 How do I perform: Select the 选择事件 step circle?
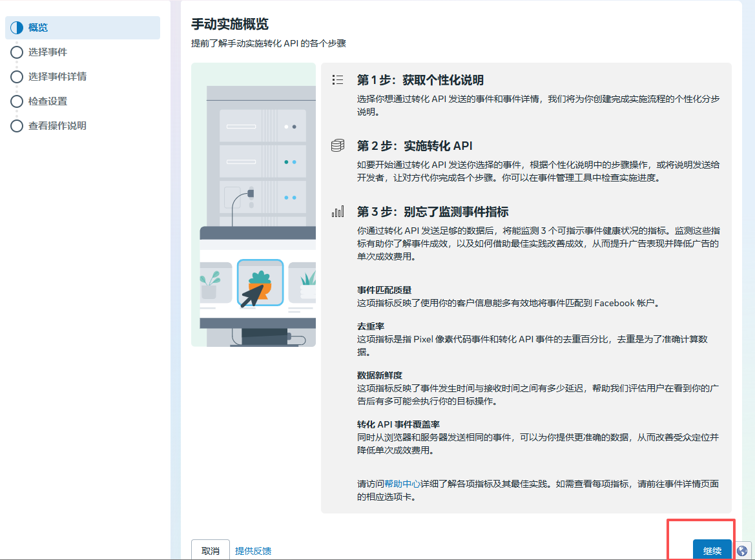tap(17, 52)
